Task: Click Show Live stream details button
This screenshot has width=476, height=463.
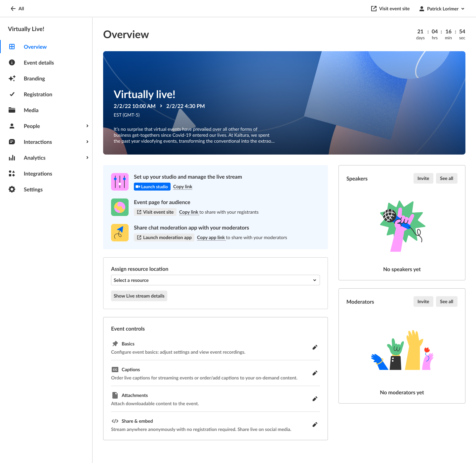Action: click(x=139, y=296)
